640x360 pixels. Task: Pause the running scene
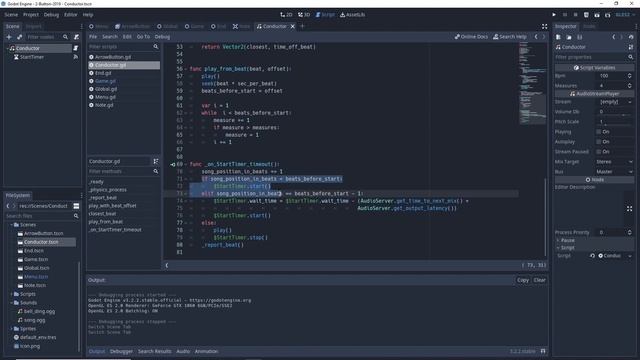pyautogui.click(x=565, y=15)
